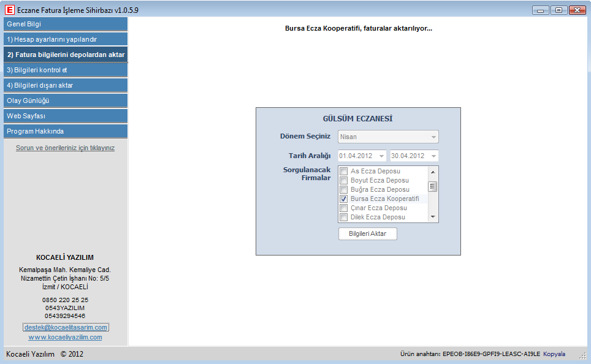Viewport: 591px width, 364px height.
Task: Minimize the application window
Action: coord(541,10)
